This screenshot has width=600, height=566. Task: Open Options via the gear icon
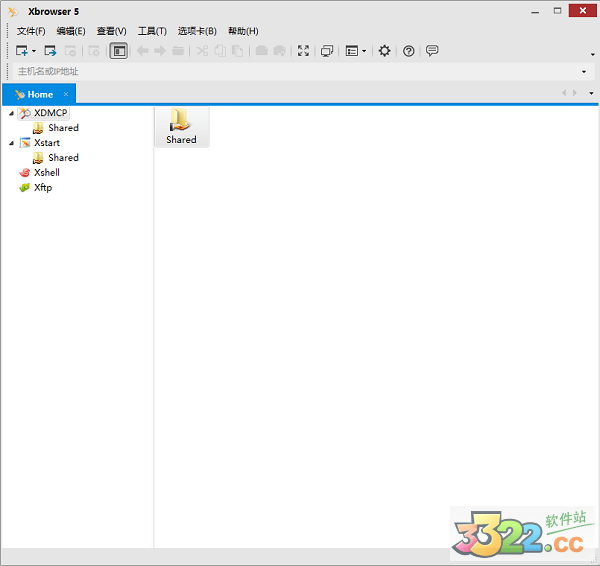tap(385, 51)
